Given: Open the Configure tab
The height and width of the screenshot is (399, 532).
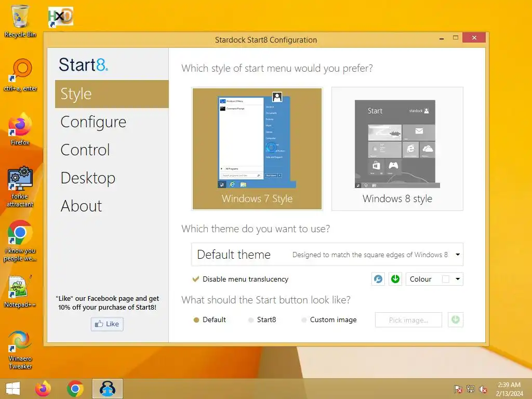Looking at the screenshot, I should coord(112,122).
